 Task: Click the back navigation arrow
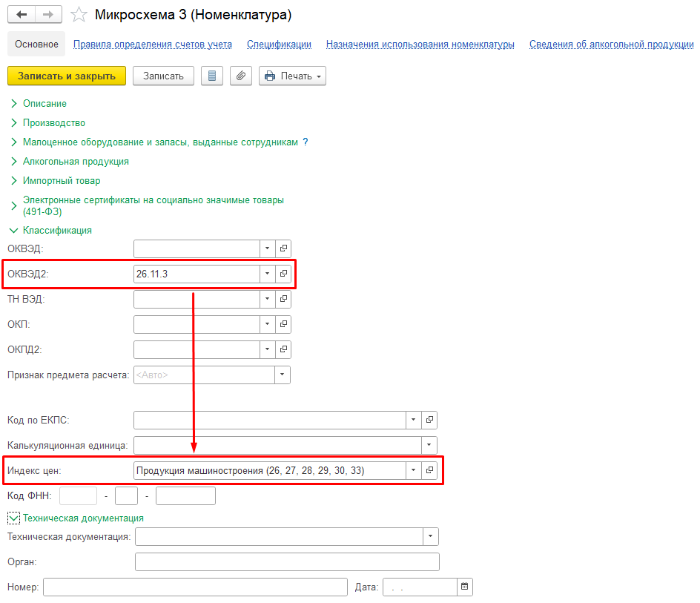pos(22,15)
